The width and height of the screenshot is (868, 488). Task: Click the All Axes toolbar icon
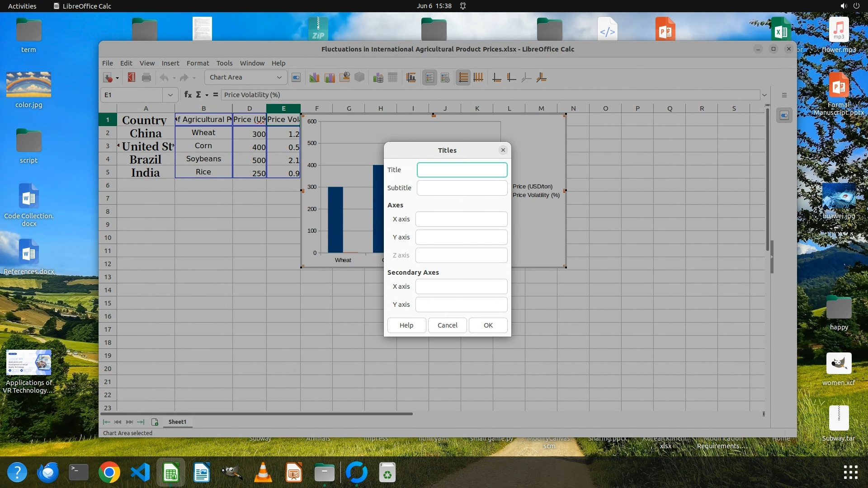pos(541,78)
